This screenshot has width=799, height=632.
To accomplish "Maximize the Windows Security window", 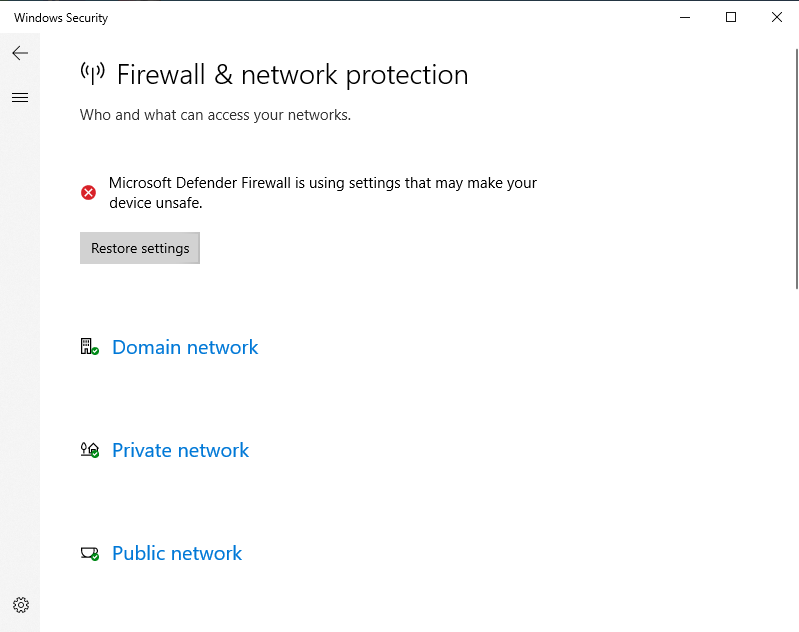I will click(731, 17).
